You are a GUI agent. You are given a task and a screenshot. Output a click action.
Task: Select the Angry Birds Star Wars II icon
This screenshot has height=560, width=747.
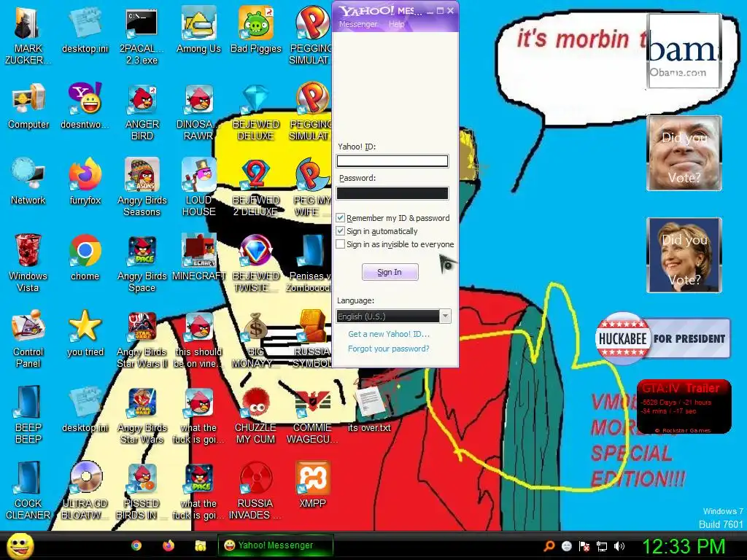142,339
